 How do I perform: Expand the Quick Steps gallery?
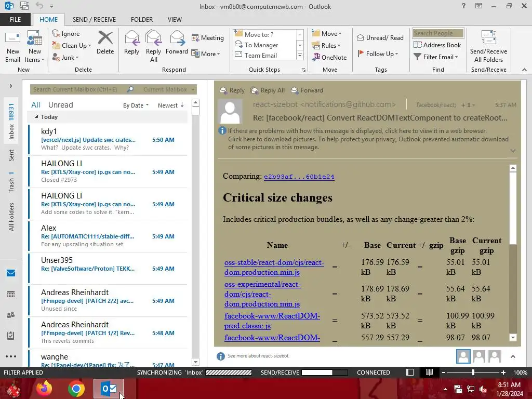(x=300, y=55)
